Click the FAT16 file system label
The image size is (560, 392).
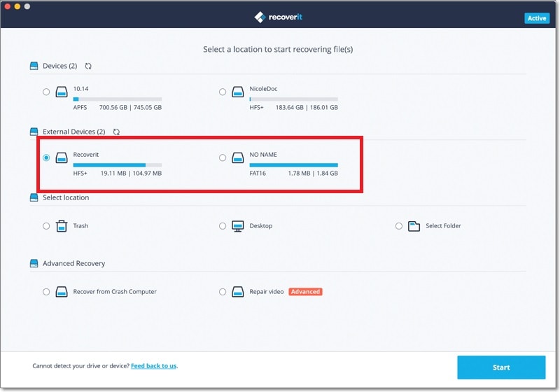(x=258, y=173)
